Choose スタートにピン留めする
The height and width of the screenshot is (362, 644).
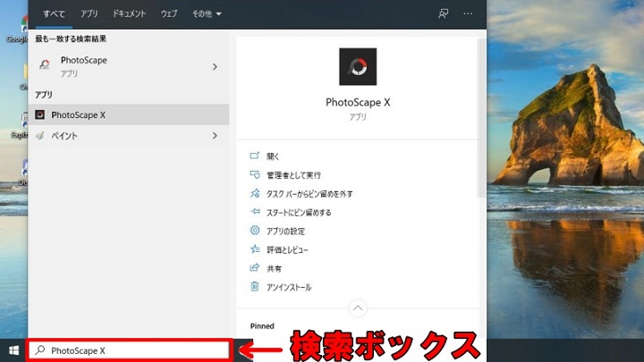click(x=299, y=213)
